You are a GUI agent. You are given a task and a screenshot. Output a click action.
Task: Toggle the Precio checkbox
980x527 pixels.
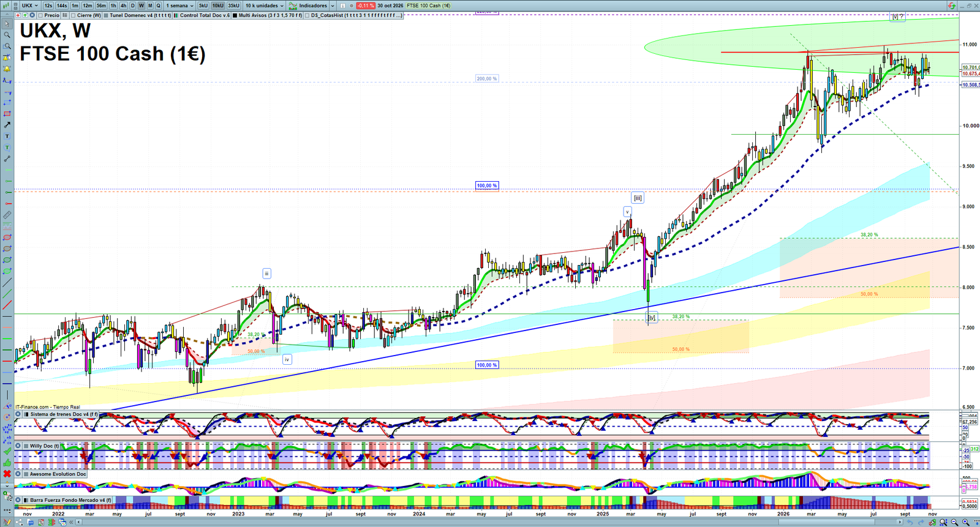click(40, 15)
